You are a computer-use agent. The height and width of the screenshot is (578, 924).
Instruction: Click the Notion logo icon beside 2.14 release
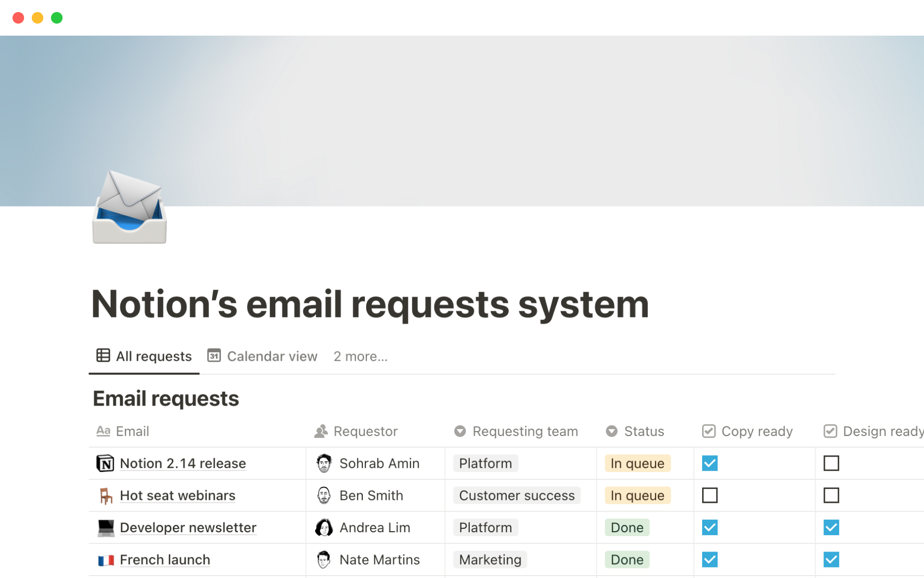[x=105, y=463]
